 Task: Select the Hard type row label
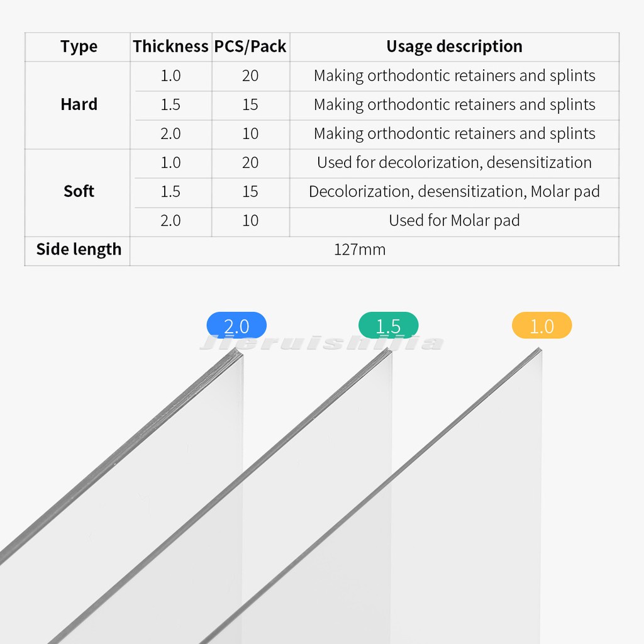(x=79, y=104)
